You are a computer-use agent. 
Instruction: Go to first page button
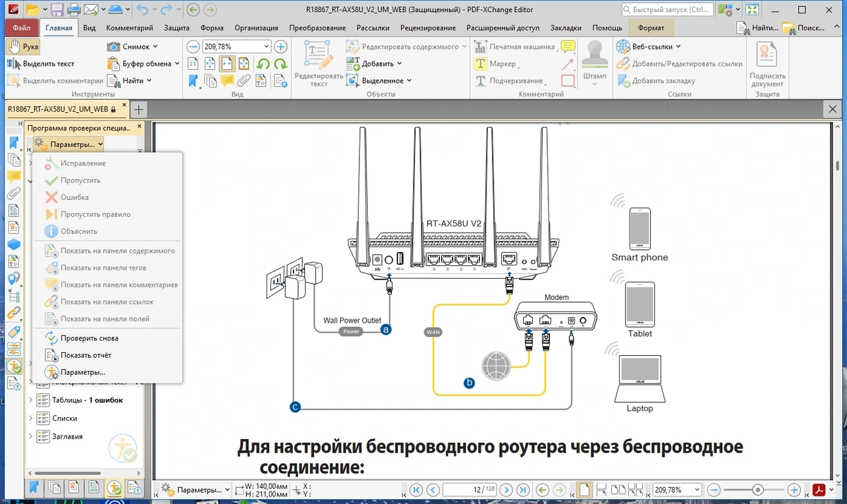416,489
